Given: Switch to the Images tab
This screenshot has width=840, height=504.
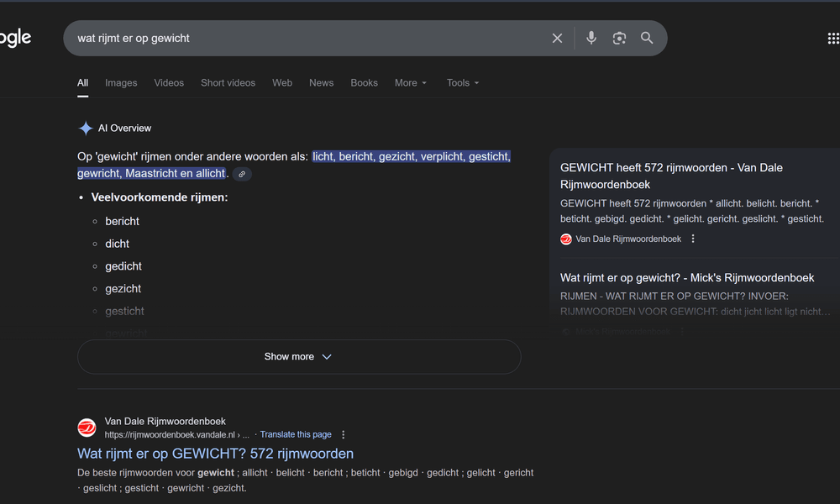Looking at the screenshot, I should (120, 82).
